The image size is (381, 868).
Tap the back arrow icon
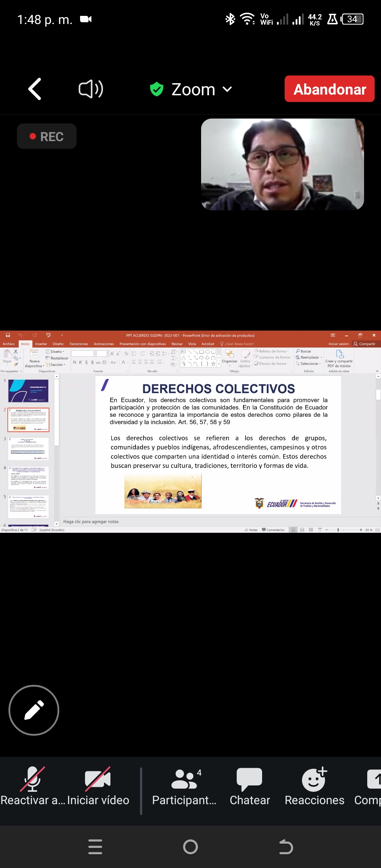pos(35,89)
